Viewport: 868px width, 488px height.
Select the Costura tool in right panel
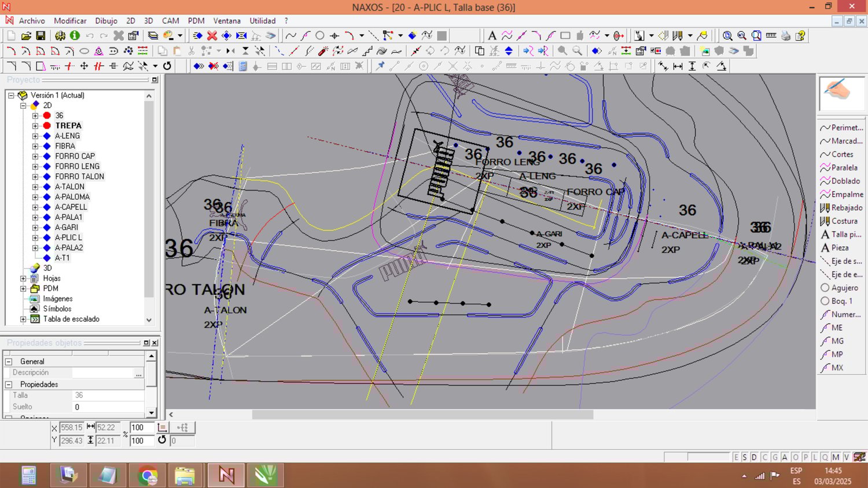pos(842,221)
